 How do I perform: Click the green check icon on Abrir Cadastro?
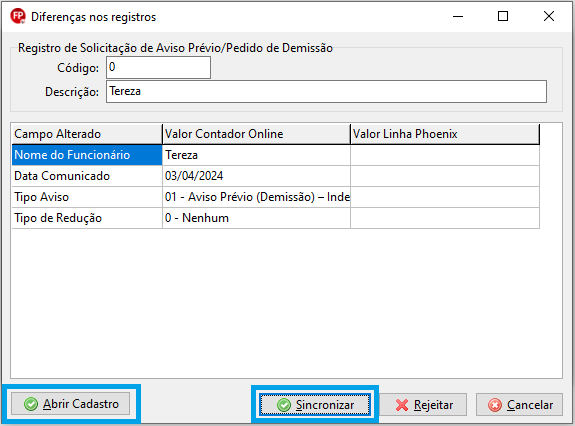(31, 404)
